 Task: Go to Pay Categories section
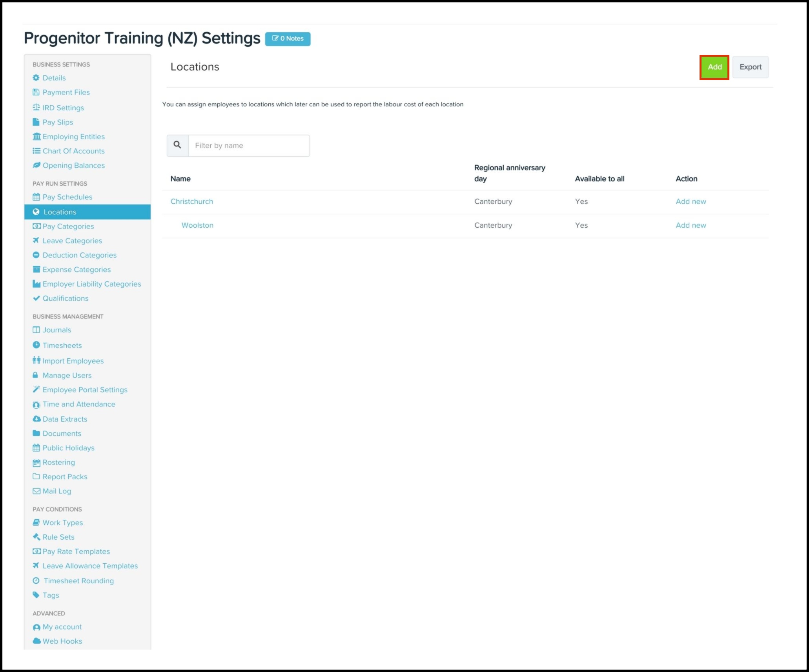[x=68, y=226]
